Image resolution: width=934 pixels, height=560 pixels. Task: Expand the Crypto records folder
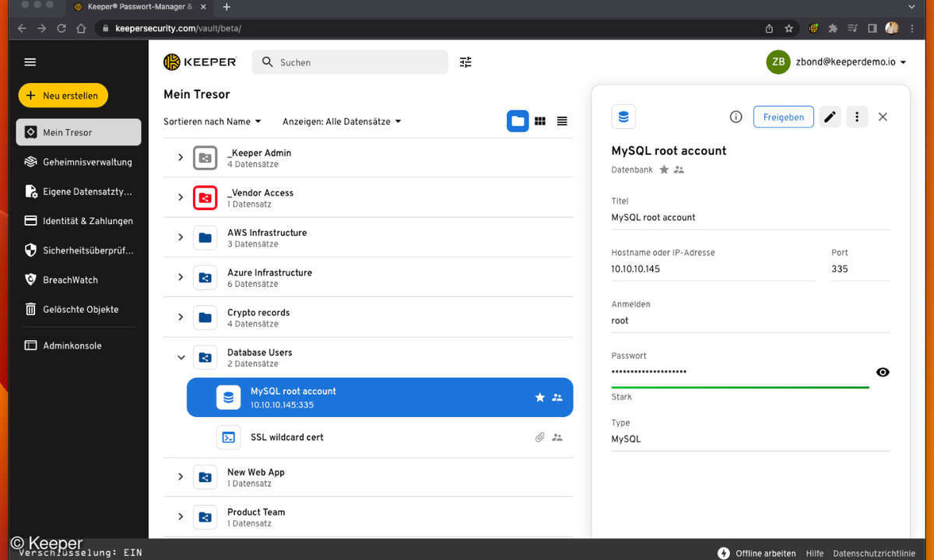(x=181, y=317)
